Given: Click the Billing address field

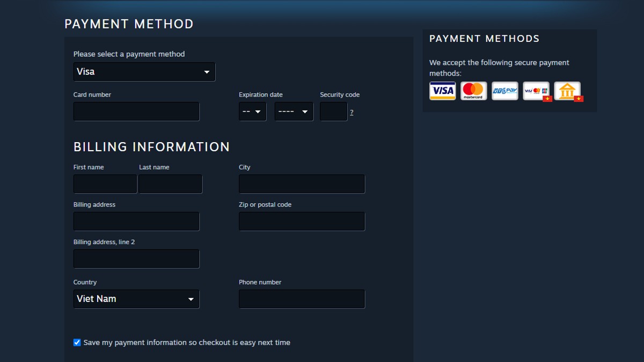Looking at the screenshot, I should point(136,221).
